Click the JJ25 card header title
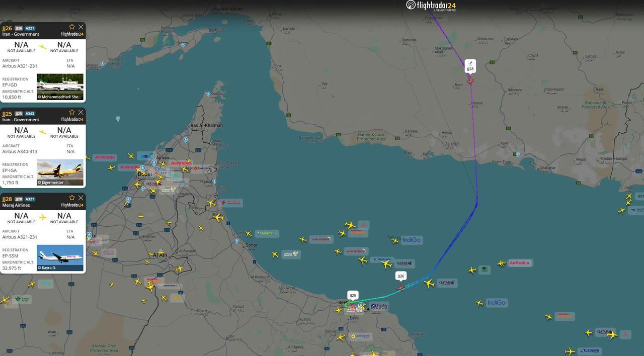This screenshot has height=356, width=644. point(7,114)
